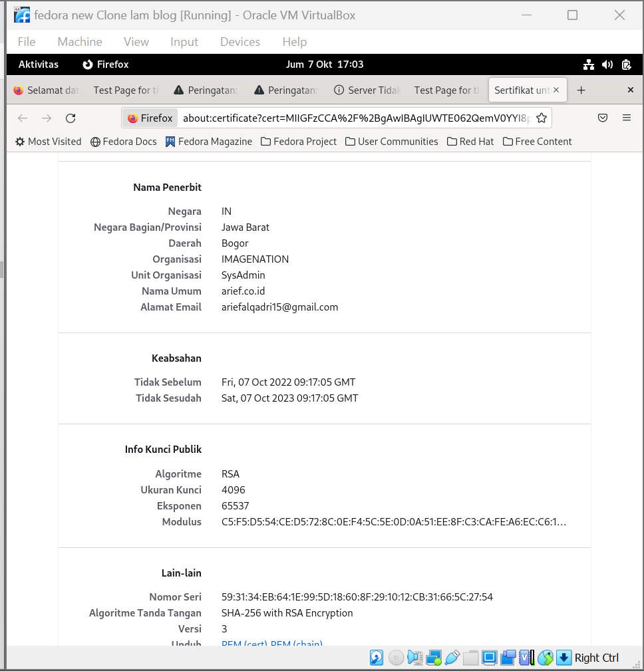Click the Organisasi value IMAGENATION
The width and height of the screenshot is (644, 671).
pyautogui.click(x=255, y=259)
